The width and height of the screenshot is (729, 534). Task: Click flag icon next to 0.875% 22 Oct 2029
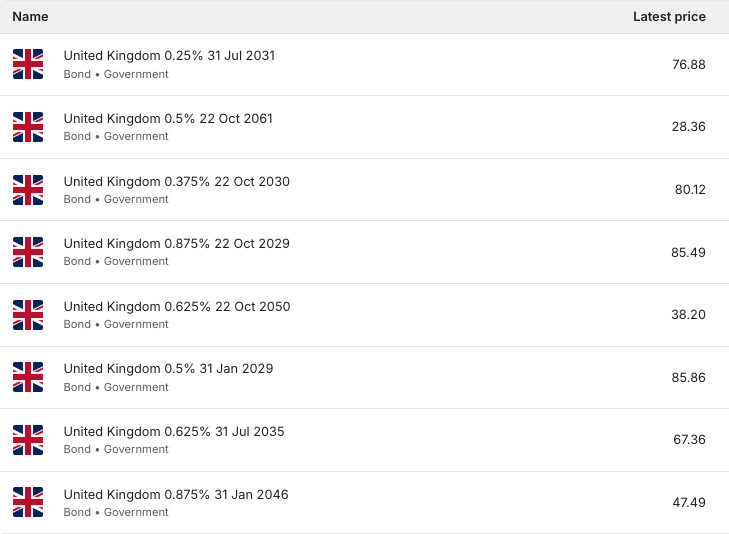(28, 252)
